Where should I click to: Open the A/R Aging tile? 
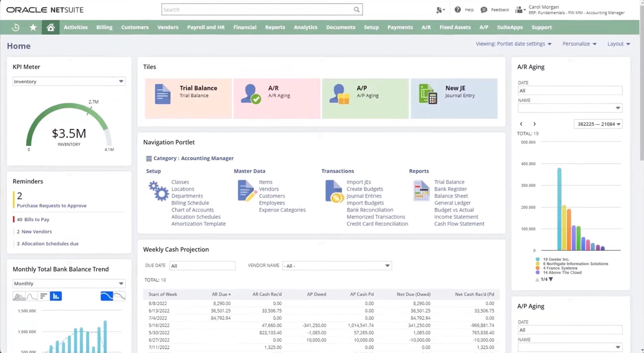pos(277,98)
